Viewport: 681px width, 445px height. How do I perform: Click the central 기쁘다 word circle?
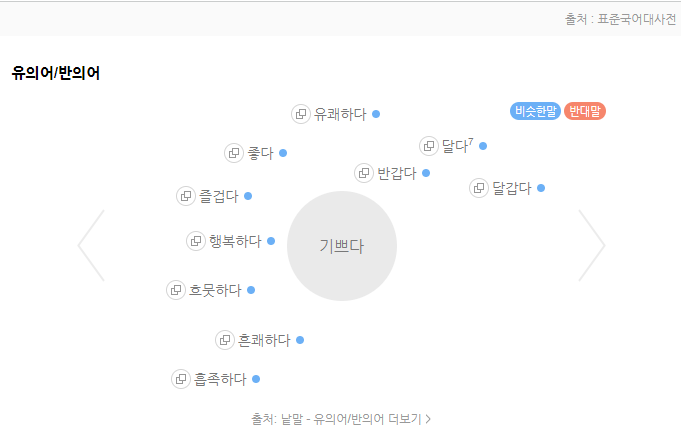tap(342, 246)
